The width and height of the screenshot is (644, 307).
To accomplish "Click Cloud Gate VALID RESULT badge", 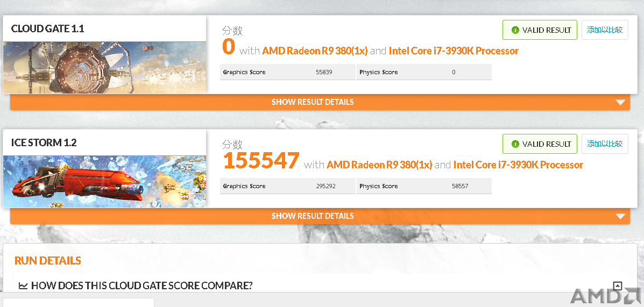I will coord(540,30).
